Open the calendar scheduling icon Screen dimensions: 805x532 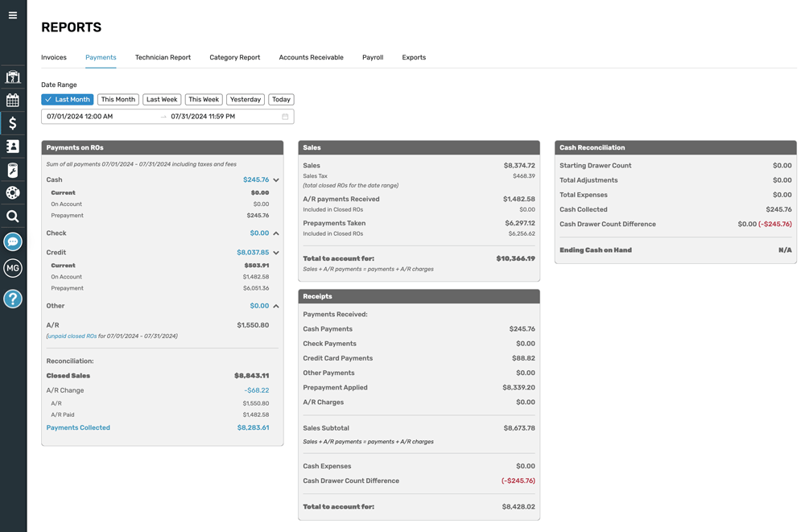(x=13, y=100)
